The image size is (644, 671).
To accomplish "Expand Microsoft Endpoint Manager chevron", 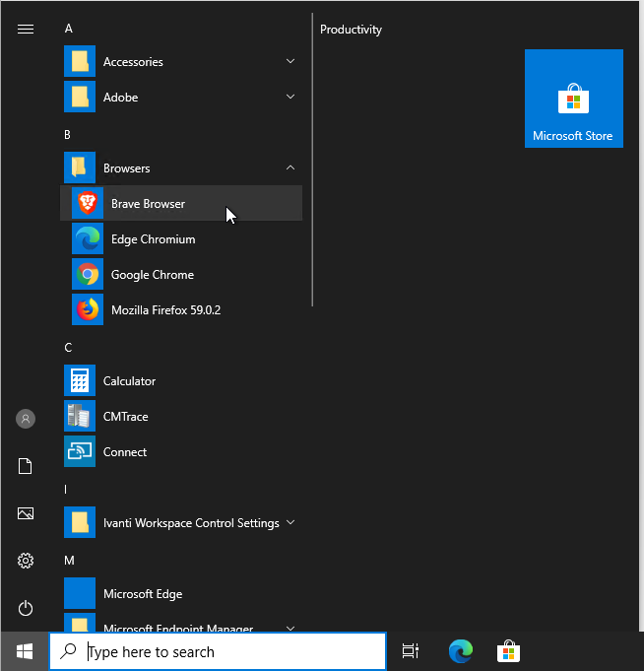I will point(290,628).
